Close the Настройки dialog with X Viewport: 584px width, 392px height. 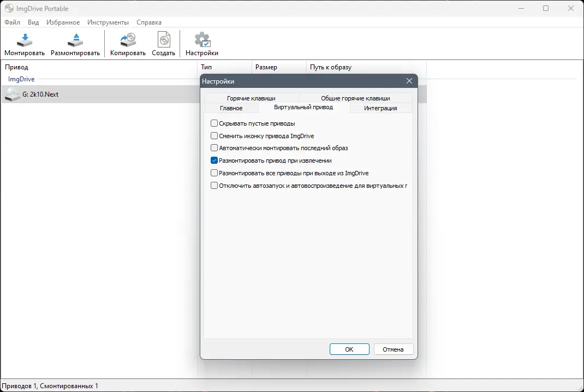[x=409, y=81]
